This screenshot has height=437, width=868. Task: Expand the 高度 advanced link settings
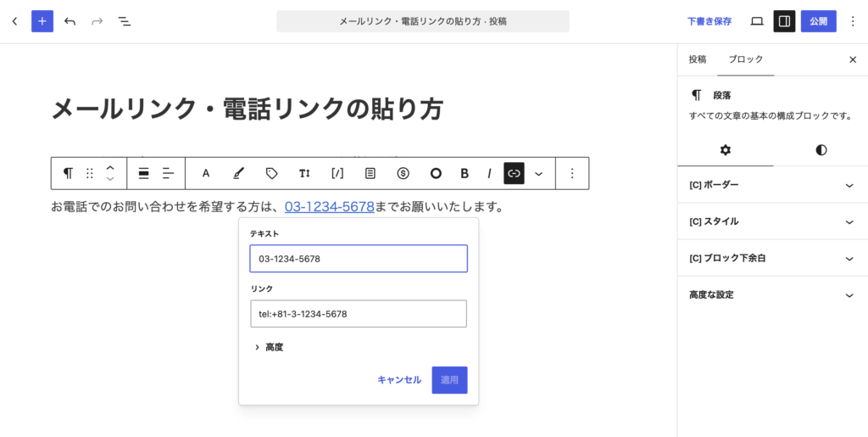[x=269, y=347]
